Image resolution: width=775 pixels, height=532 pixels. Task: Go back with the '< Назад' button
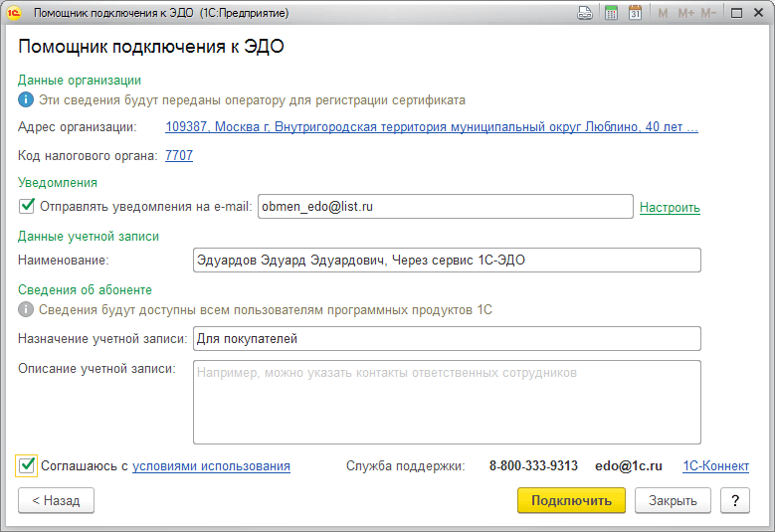[x=56, y=500]
